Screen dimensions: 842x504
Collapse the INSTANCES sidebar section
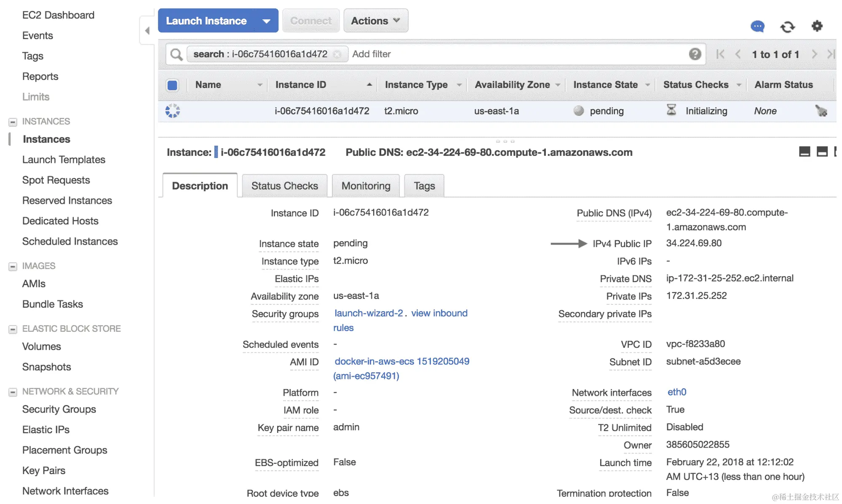coord(13,122)
